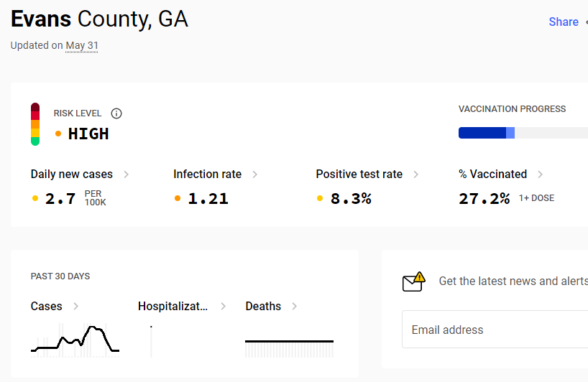This screenshot has height=382, width=588.
Task: Open the Cases chevron arrow
Action: 76,307
